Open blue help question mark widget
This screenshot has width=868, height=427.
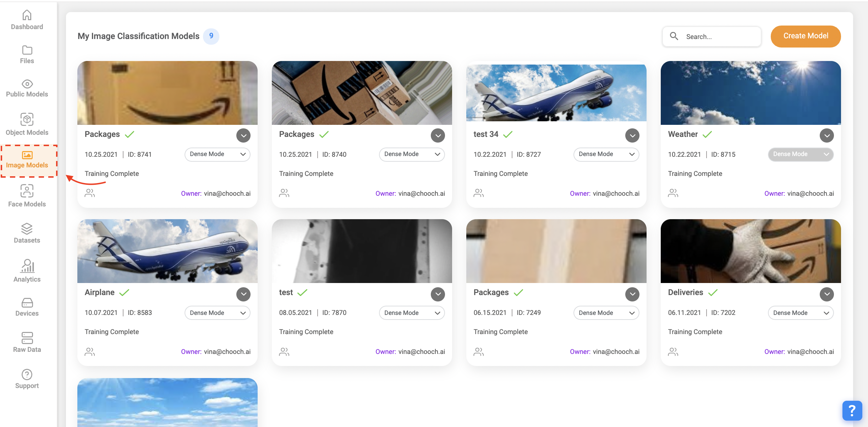(852, 411)
